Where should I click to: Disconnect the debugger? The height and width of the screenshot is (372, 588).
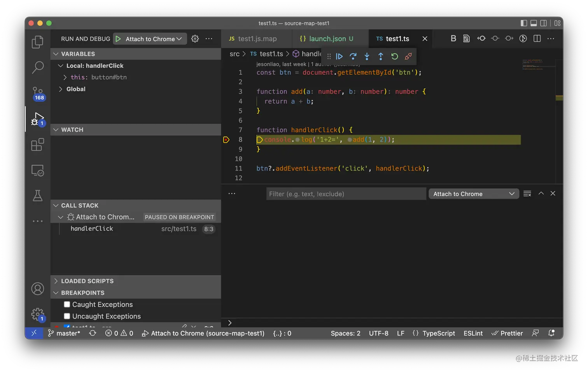(x=408, y=56)
